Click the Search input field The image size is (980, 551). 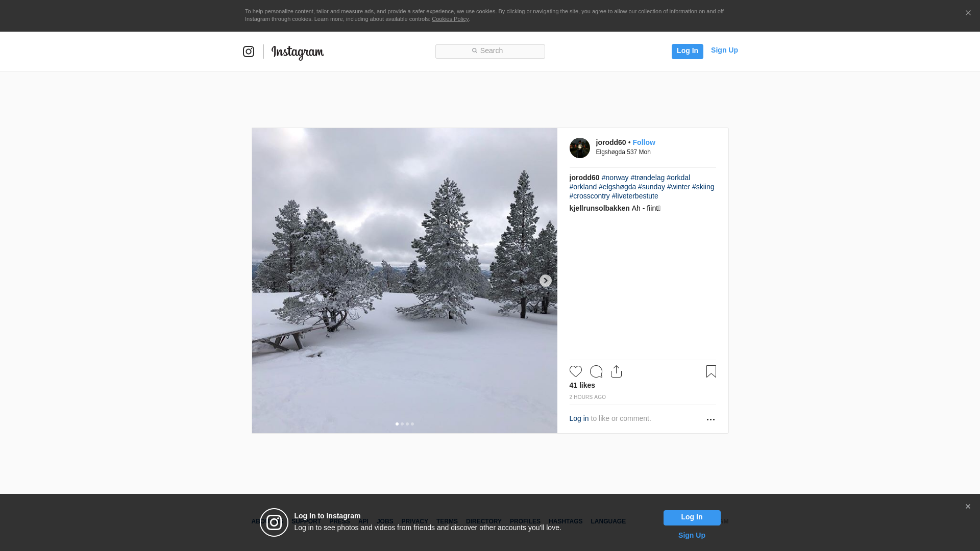tap(490, 51)
